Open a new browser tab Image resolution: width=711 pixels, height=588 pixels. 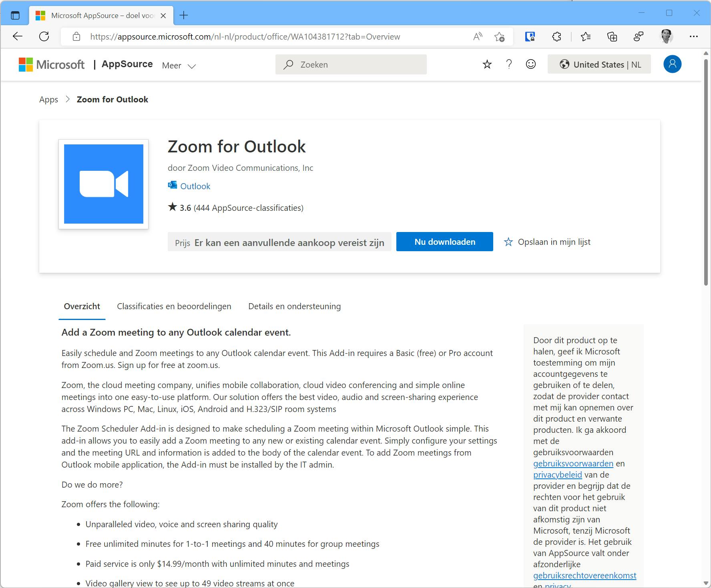pyautogui.click(x=184, y=16)
